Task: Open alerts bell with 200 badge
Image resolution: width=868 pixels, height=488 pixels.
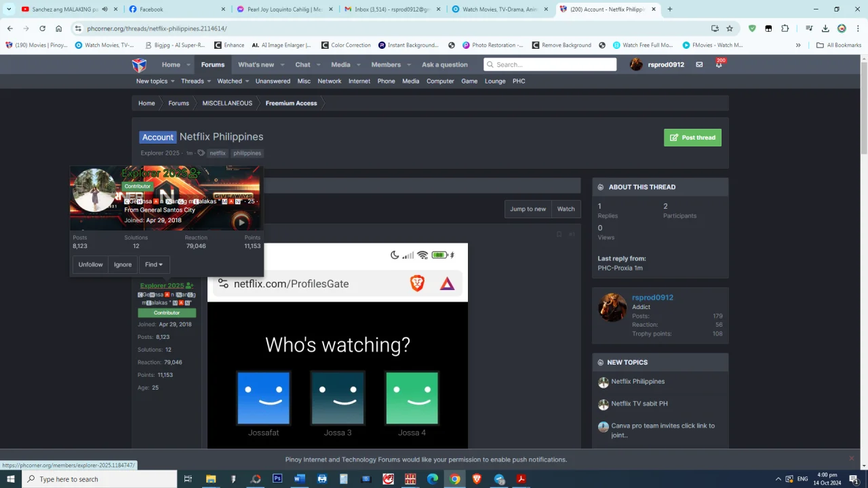Action: (x=719, y=64)
